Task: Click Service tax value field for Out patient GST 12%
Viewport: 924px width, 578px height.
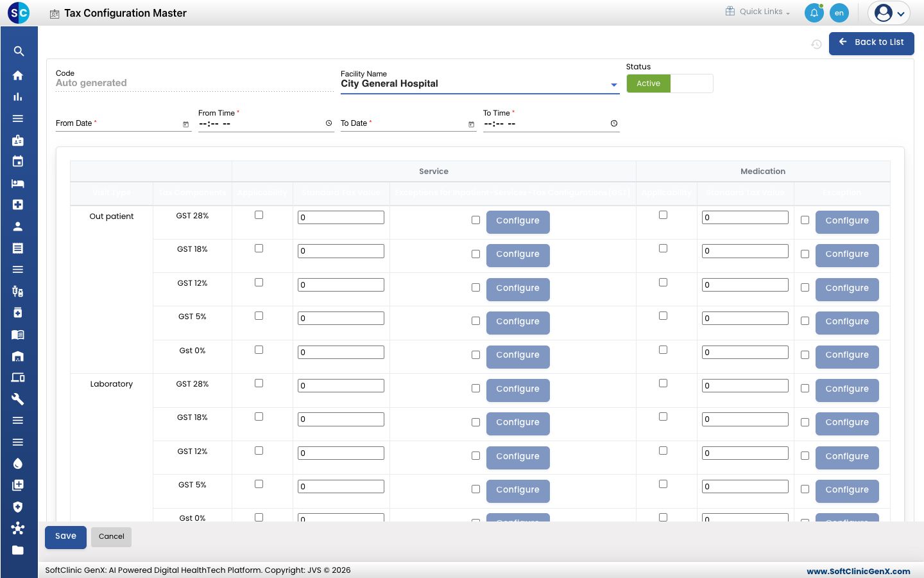Action: point(341,285)
